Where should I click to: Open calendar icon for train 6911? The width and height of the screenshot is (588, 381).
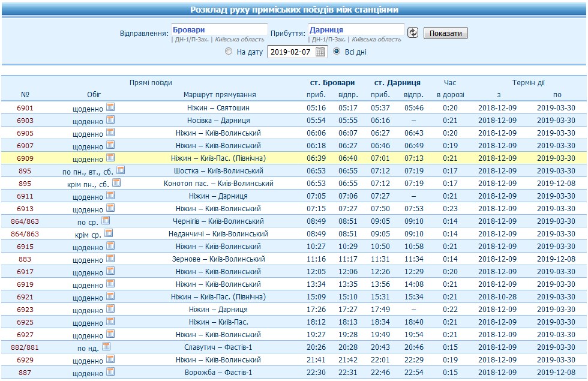[110, 195]
